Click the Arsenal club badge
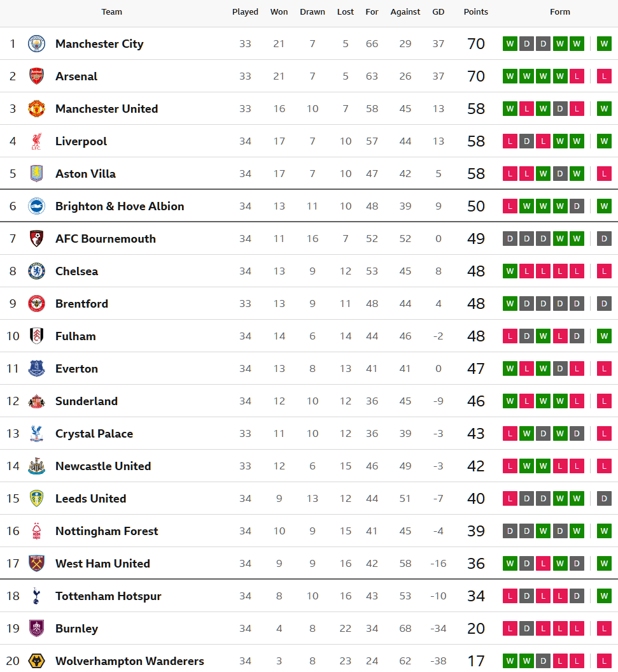The image size is (618, 672). [36, 76]
